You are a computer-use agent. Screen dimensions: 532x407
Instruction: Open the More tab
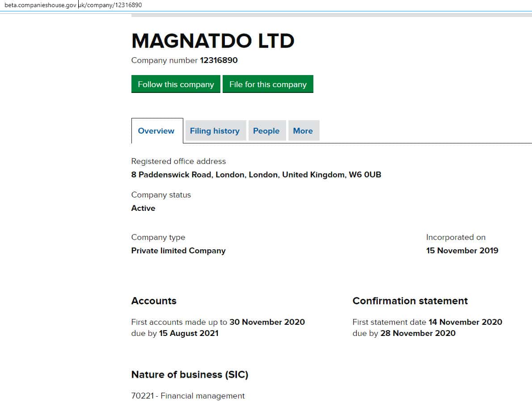pyautogui.click(x=303, y=131)
